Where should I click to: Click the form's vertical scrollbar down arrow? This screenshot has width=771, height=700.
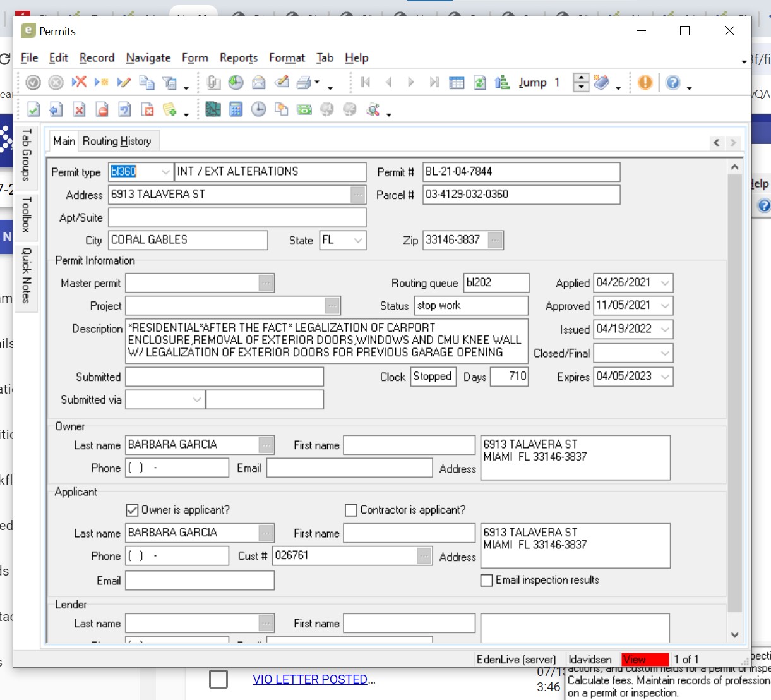[x=734, y=634]
